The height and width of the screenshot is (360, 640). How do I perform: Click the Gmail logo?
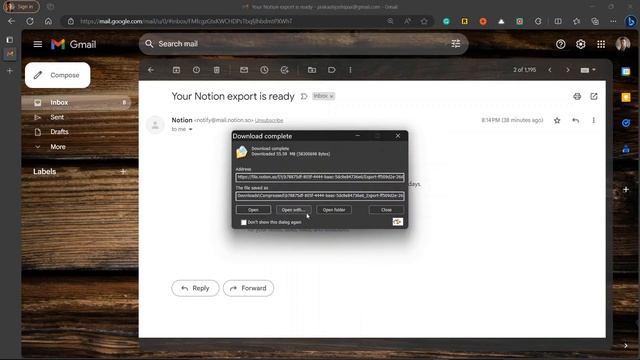pyautogui.click(x=73, y=44)
